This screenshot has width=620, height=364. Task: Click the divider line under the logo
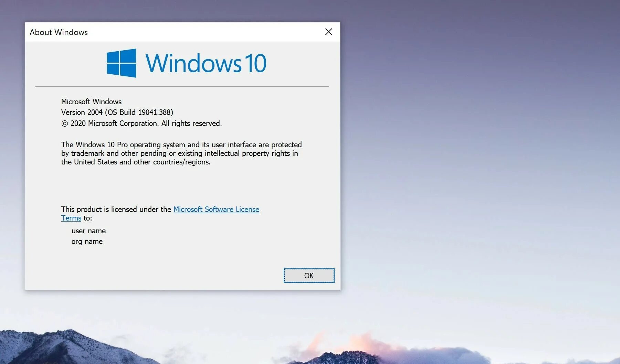coord(182,85)
